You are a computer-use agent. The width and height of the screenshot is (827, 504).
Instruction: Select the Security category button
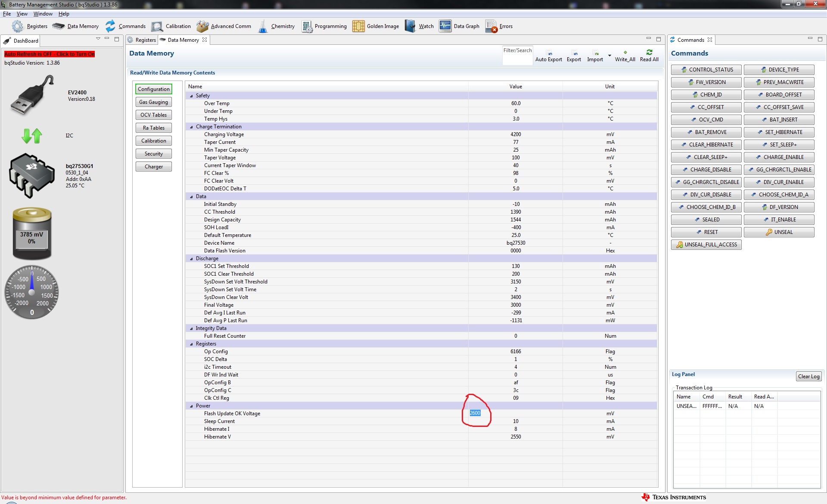click(154, 154)
